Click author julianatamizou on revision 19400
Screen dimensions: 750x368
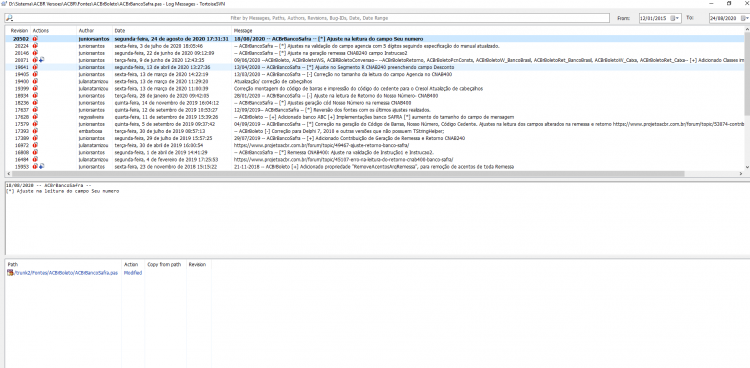point(92,81)
